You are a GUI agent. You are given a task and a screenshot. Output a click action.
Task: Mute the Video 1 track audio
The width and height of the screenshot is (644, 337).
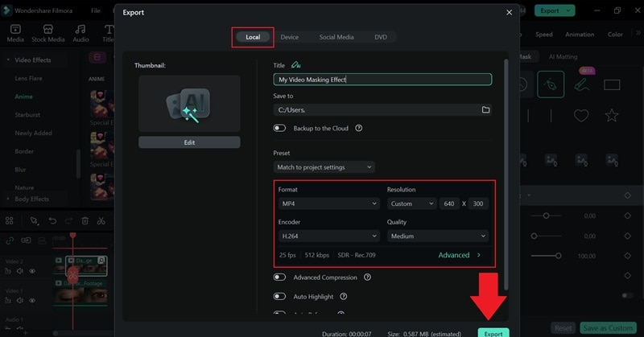pyautogui.click(x=19, y=301)
